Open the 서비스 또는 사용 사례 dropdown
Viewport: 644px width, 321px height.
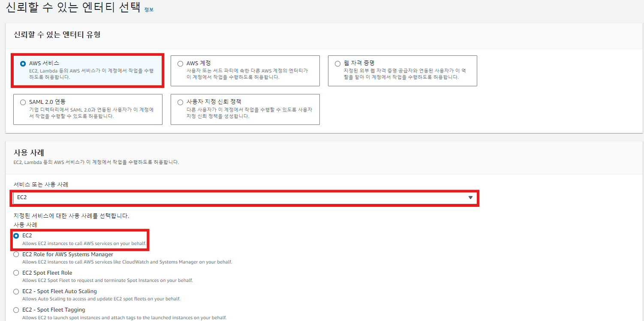[245, 198]
